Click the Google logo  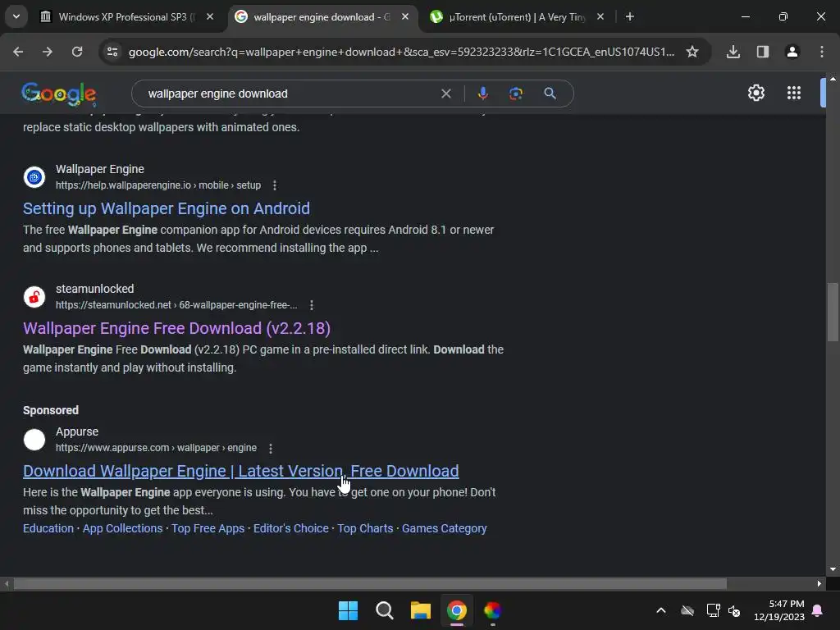(59, 94)
